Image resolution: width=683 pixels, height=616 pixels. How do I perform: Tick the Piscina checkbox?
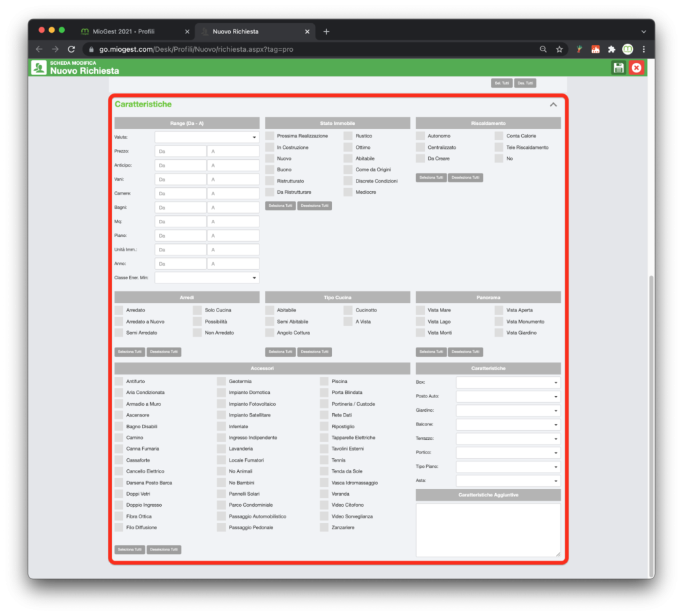324,381
